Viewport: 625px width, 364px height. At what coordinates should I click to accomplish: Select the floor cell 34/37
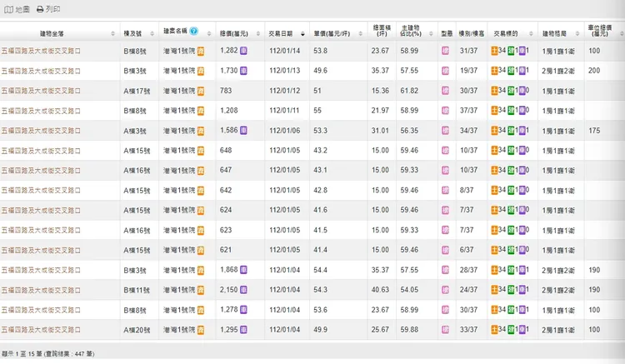tap(468, 130)
